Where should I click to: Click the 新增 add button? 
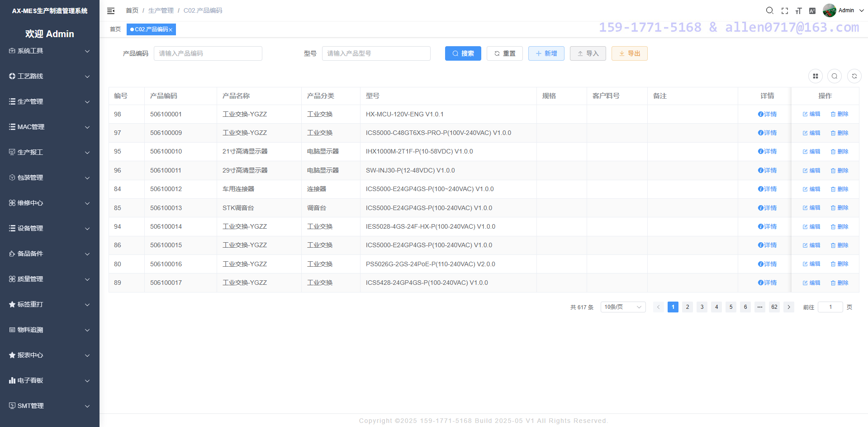pos(546,53)
